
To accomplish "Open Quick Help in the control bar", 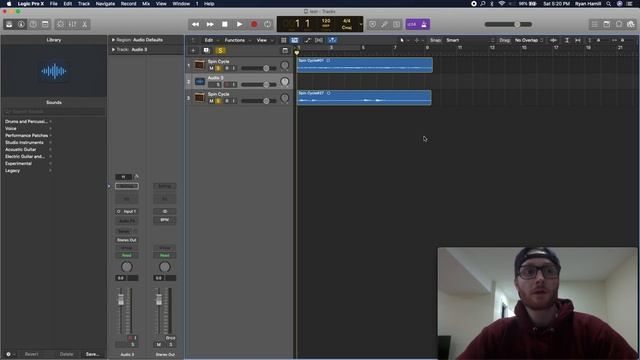I will pyautogui.click(x=33, y=24).
